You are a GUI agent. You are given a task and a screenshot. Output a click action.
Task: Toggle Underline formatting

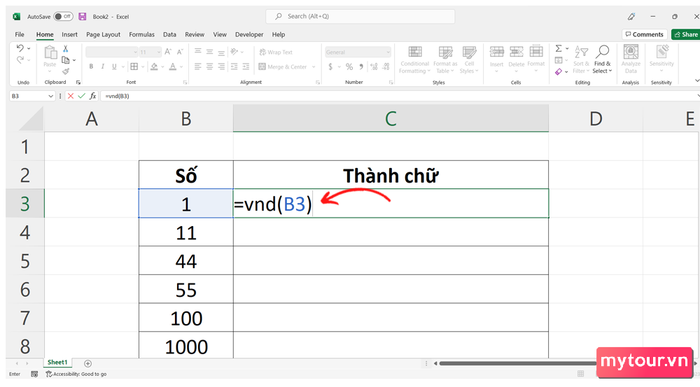[114, 67]
